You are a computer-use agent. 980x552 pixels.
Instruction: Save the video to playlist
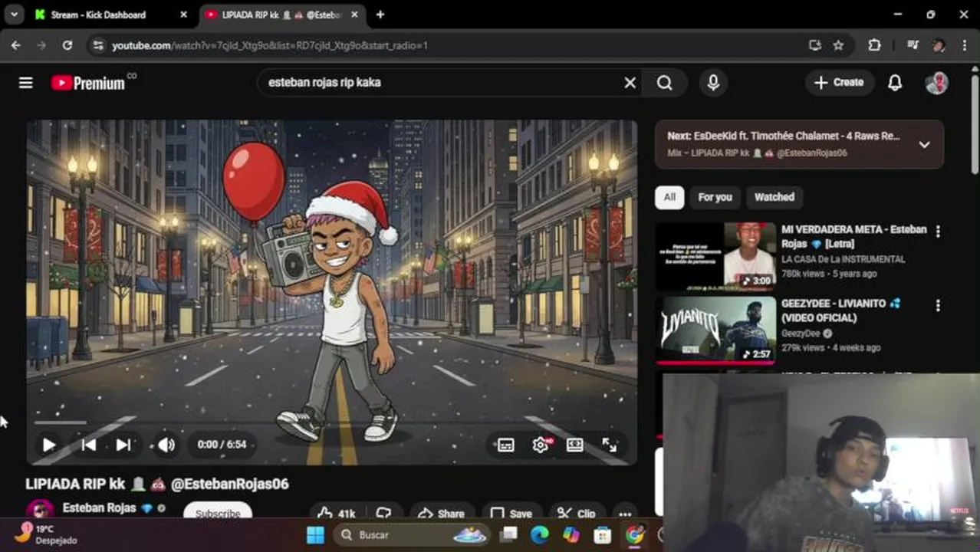[511, 514]
